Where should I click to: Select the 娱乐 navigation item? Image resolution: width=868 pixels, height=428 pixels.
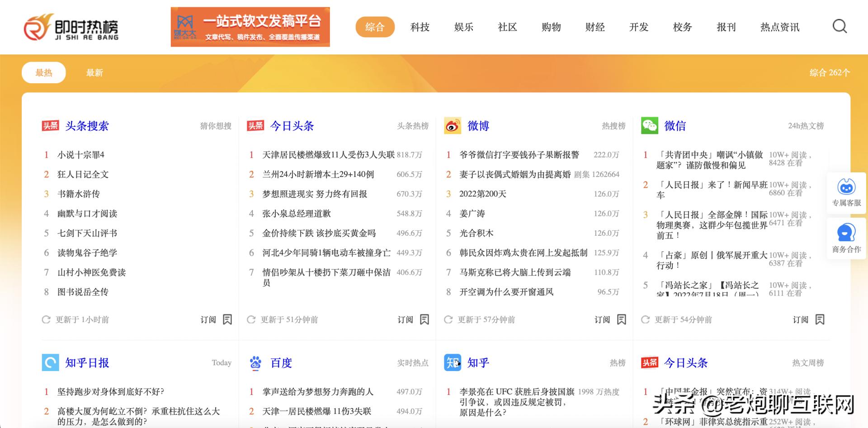point(463,27)
